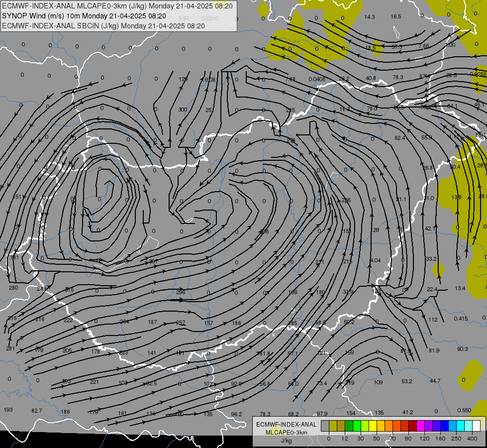Click the ECMWF-INDEX-ANAL MLCAPE0-3km header line
Viewport: 487px width, 448px height.
click(x=117, y=6)
